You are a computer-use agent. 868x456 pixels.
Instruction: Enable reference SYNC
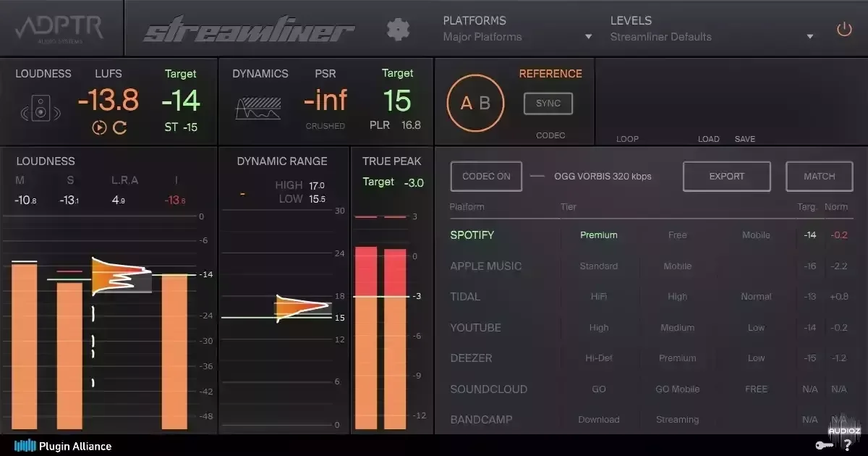point(548,104)
